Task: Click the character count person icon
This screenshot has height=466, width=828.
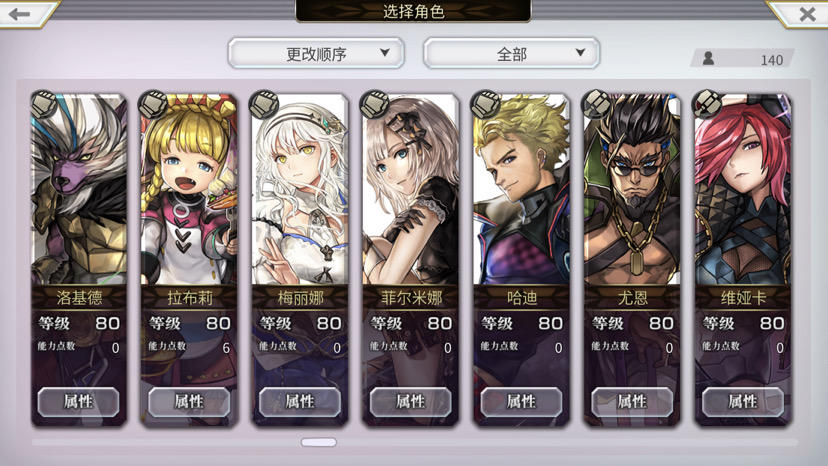Action: click(x=709, y=59)
